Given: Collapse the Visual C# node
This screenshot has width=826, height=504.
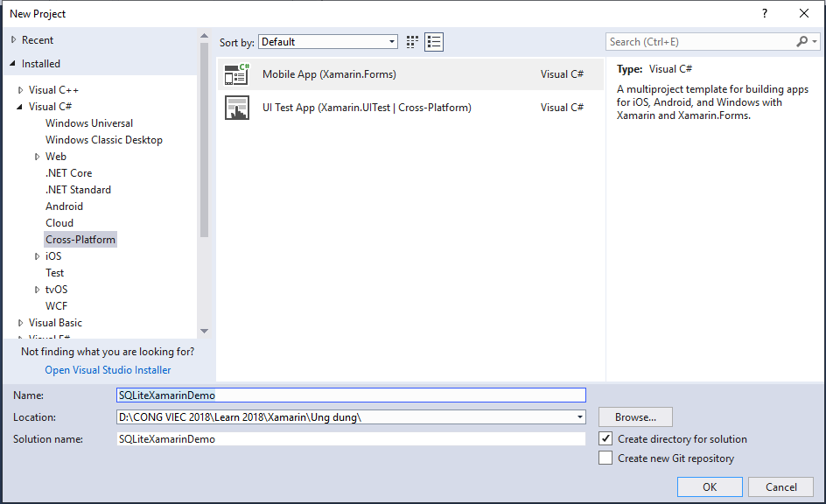Looking at the screenshot, I should pyautogui.click(x=19, y=107).
